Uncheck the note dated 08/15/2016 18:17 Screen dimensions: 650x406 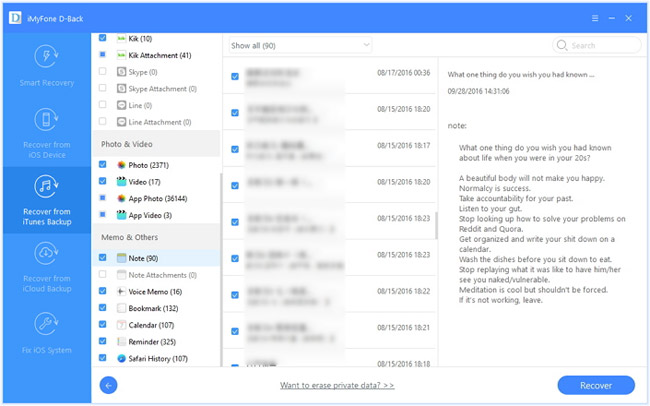235,149
